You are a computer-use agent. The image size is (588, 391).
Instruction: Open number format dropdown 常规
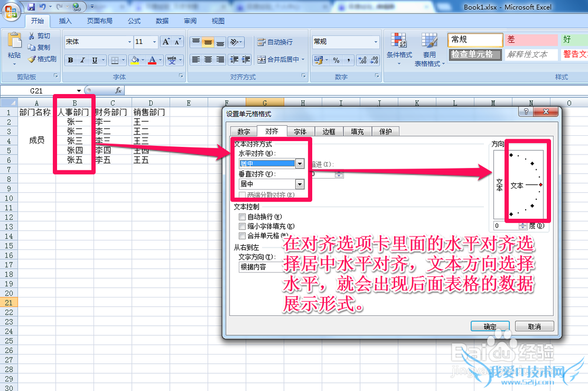click(x=376, y=42)
